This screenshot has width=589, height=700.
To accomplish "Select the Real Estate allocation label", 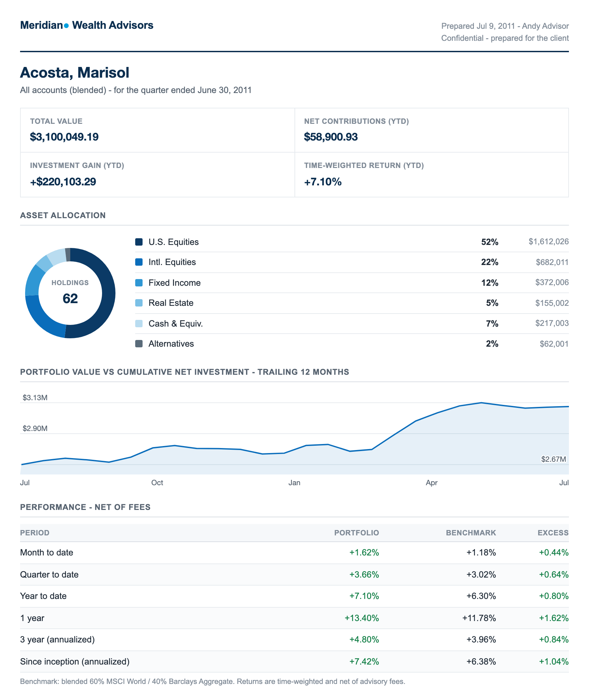I will click(171, 303).
